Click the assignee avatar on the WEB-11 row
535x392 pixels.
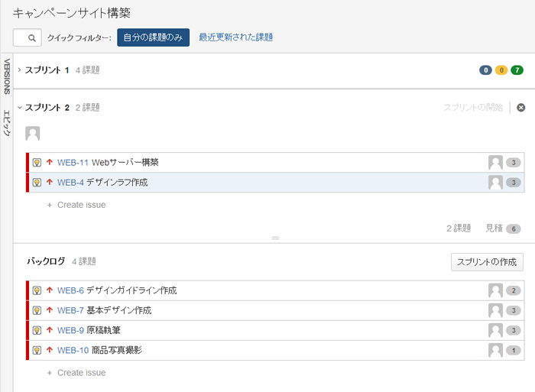tap(495, 162)
